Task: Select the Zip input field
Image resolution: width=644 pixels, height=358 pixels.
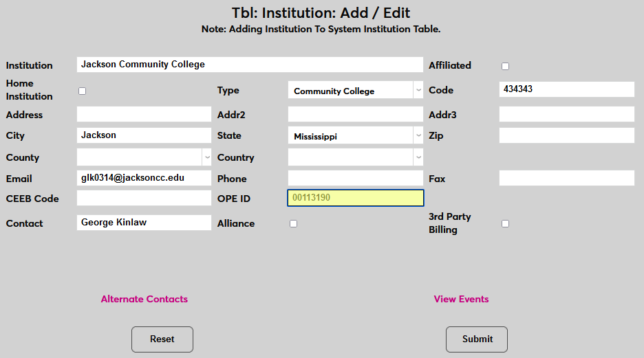Action: (566, 135)
